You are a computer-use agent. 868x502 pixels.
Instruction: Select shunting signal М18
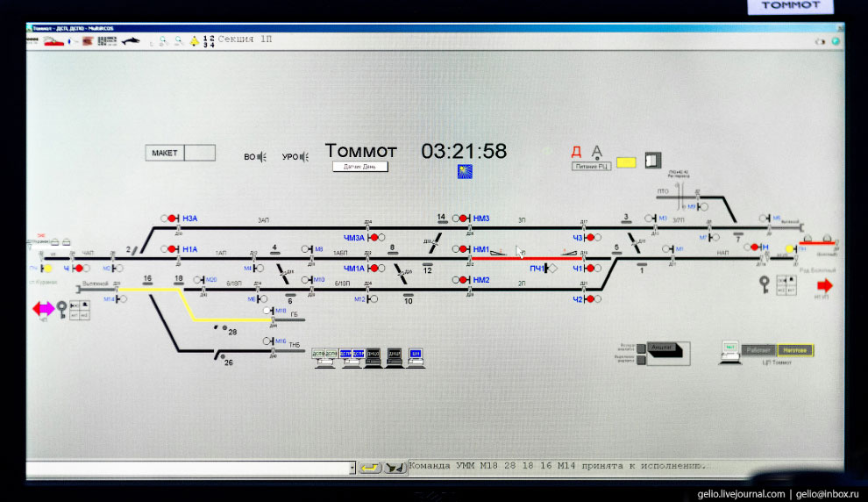[x=274, y=311]
